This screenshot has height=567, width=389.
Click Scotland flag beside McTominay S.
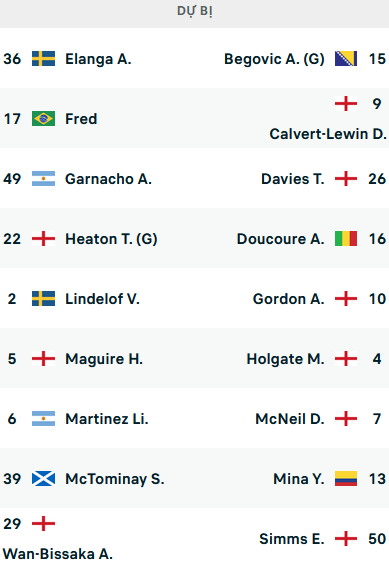tap(43, 479)
